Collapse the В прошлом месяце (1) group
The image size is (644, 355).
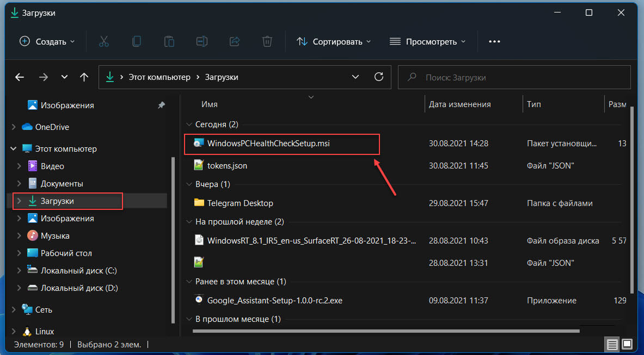189,319
